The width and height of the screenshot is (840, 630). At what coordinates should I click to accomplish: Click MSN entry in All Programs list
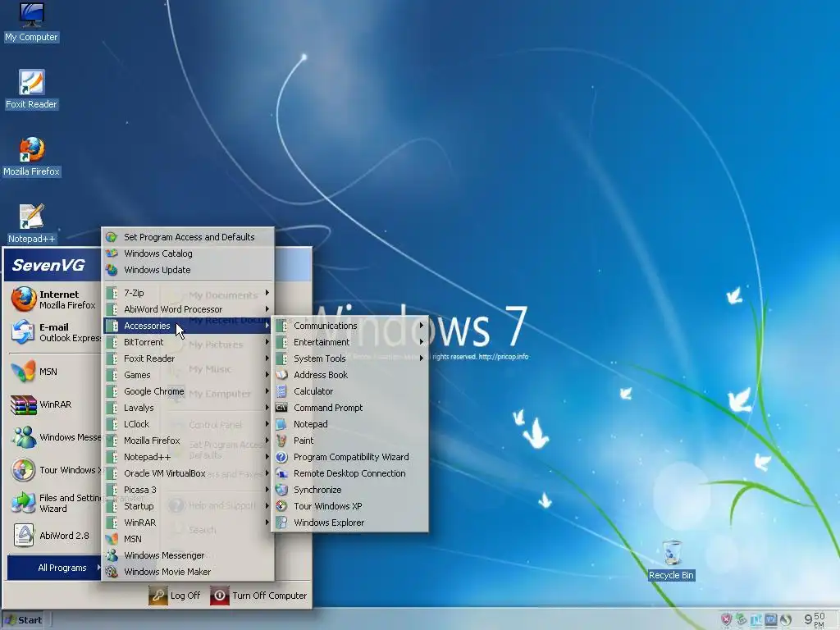point(188,539)
